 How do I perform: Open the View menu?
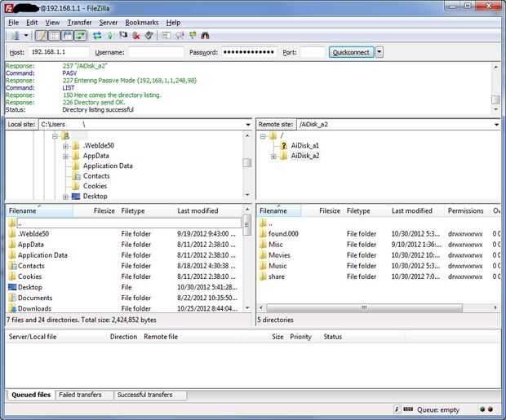tap(52, 23)
